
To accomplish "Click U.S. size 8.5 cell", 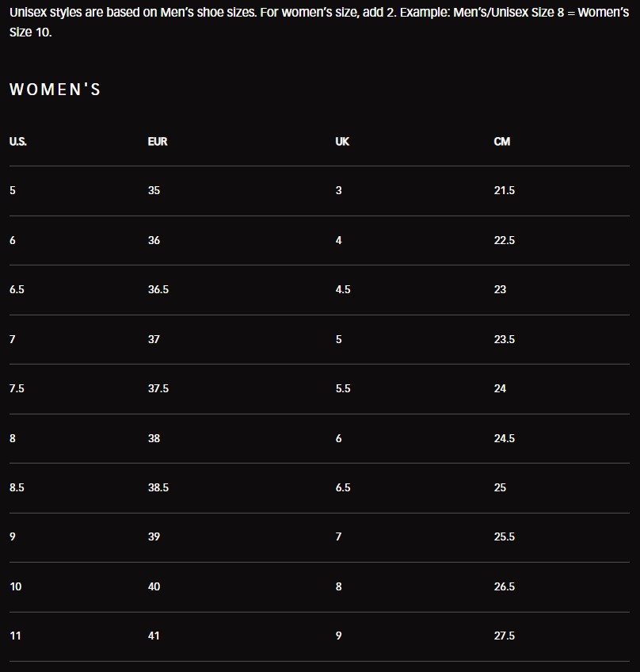I will tap(17, 488).
